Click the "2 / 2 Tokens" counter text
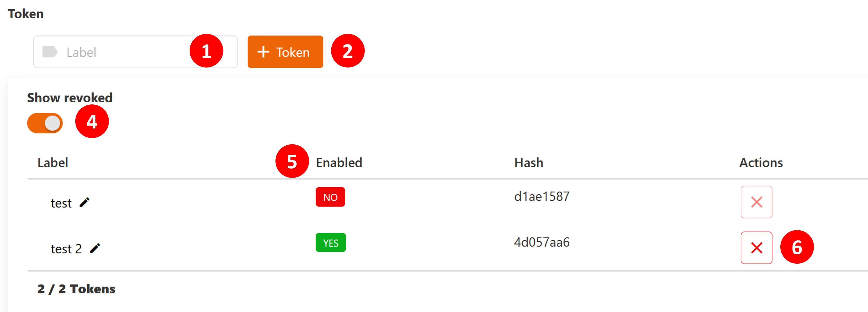The image size is (868, 312). coord(76,288)
